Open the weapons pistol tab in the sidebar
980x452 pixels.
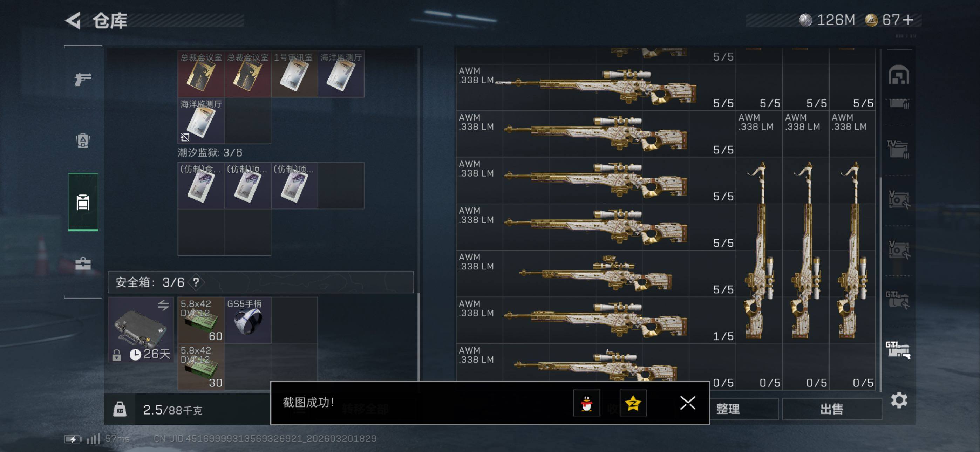click(83, 79)
